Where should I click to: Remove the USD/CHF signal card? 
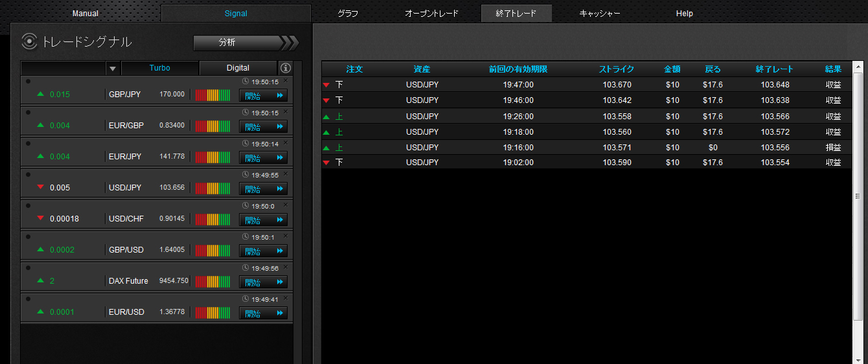285,205
